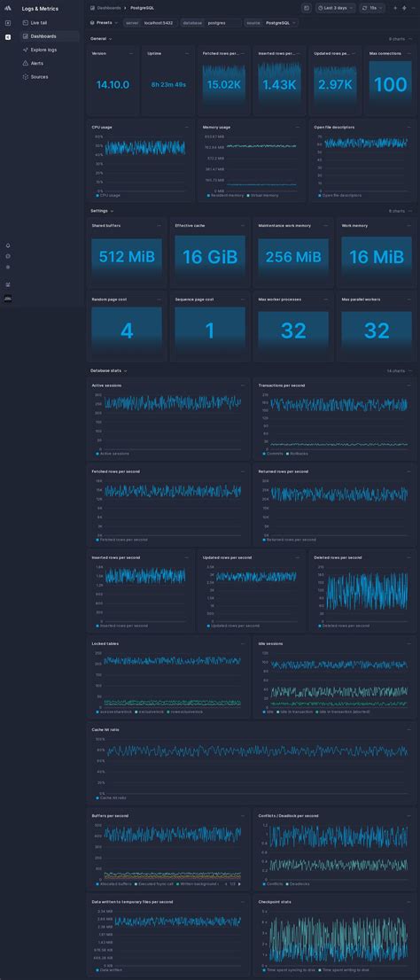Go to Alerts in the sidebar
The image size is (420, 980).
37,63
